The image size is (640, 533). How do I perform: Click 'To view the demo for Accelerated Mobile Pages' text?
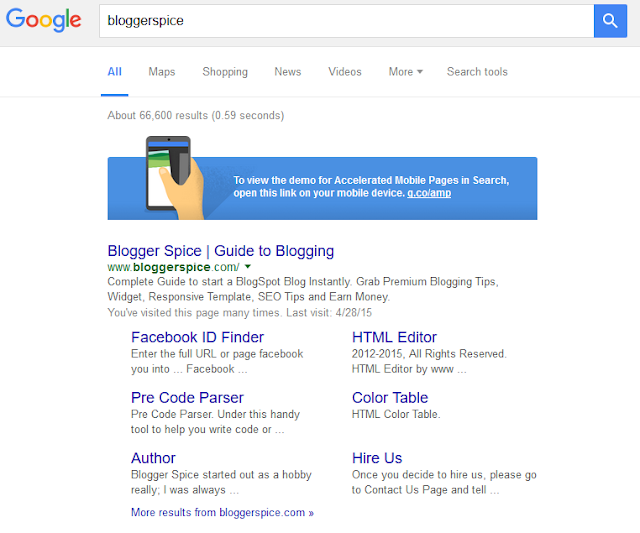[x=371, y=187]
